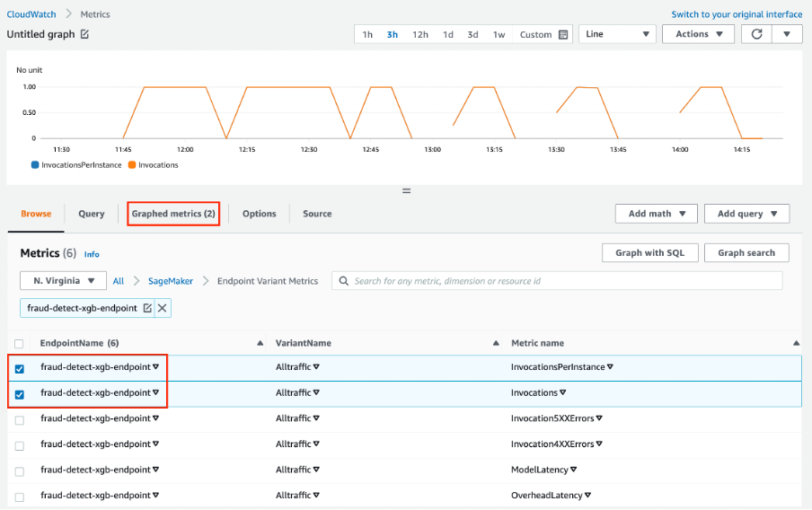Click the InvocationsPerInstance blue legend swatch

(35, 165)
